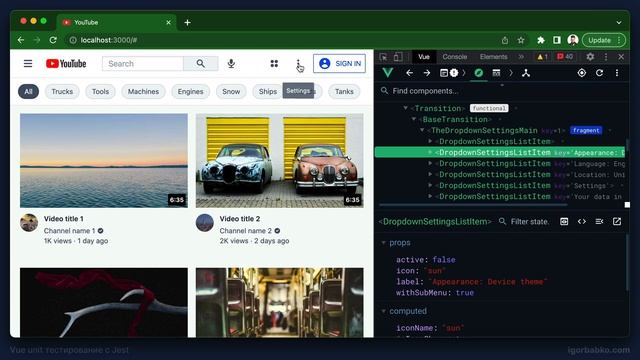Toggle select component in page target icon

(582, 73)
